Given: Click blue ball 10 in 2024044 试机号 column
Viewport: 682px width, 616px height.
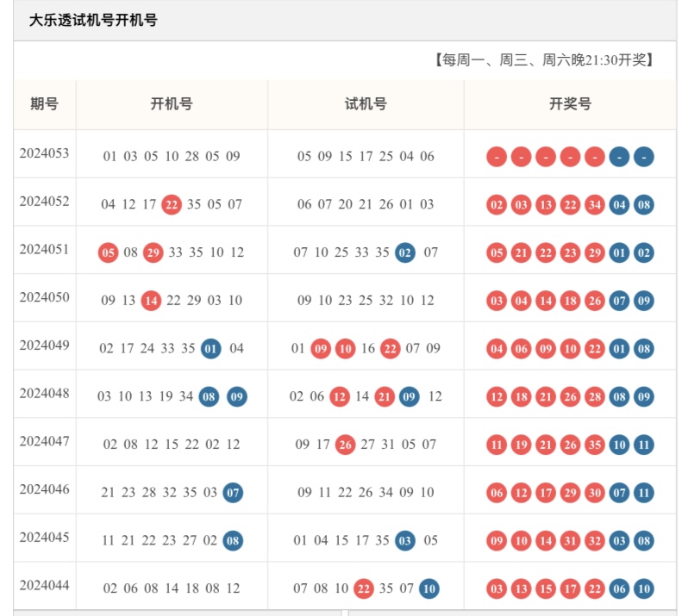Looking at the screenshot, I should [429, 589].
